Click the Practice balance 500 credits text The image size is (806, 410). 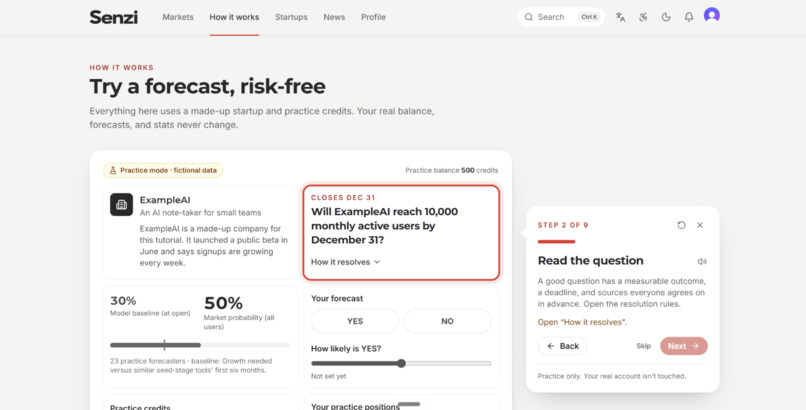click(x=451, y=170)
